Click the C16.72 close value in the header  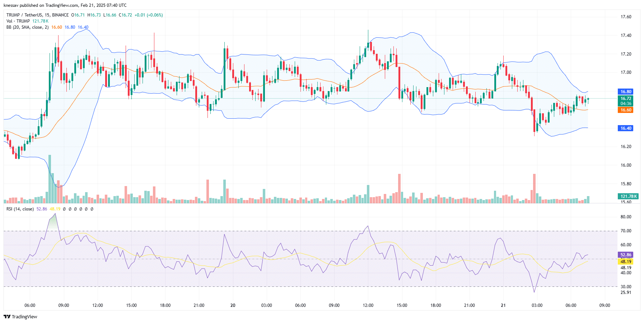pos(125,15)
